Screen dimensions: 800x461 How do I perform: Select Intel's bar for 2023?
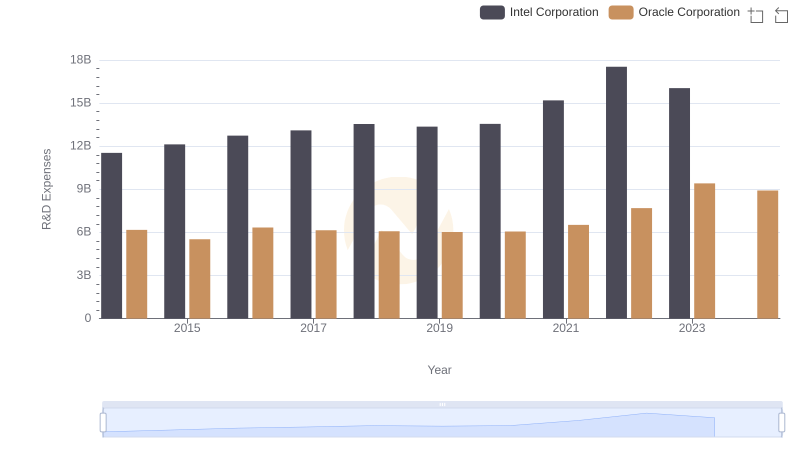click(680, 203)
